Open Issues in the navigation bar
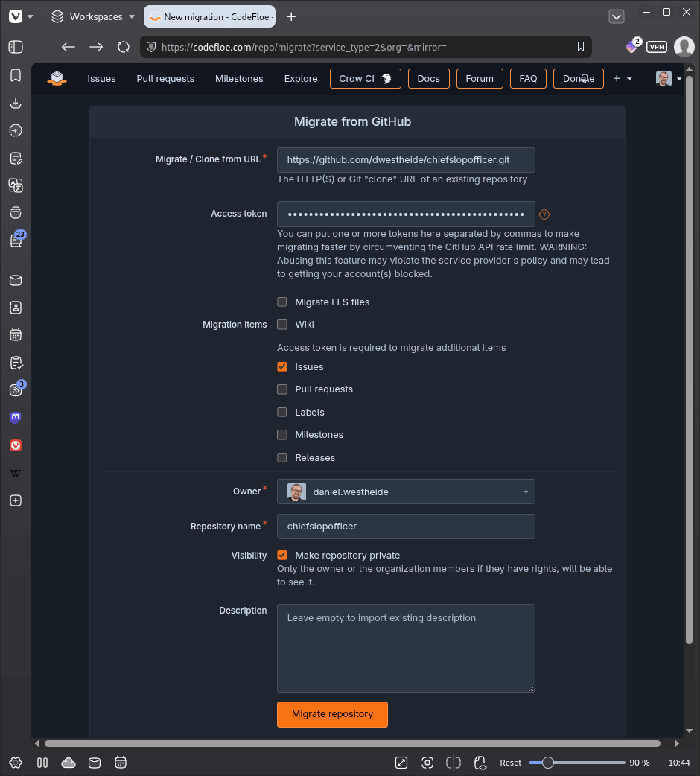The image size is (700, 776). pyautogui.click(x=101, y=79)
